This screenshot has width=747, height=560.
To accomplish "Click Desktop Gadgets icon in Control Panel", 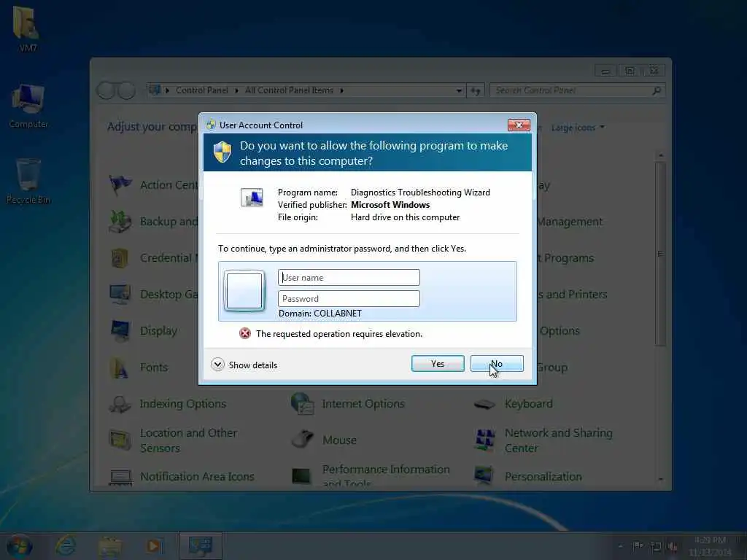I will point(120,295).
